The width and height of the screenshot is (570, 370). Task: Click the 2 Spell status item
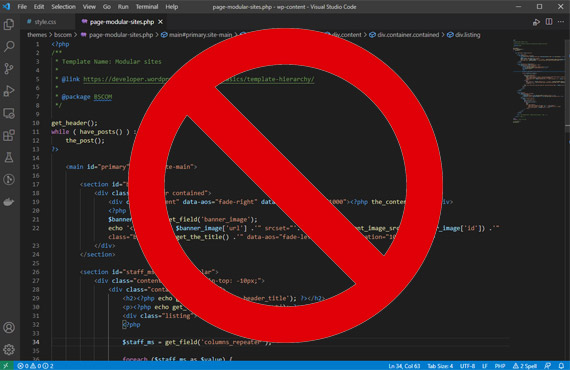pos(525,366)
